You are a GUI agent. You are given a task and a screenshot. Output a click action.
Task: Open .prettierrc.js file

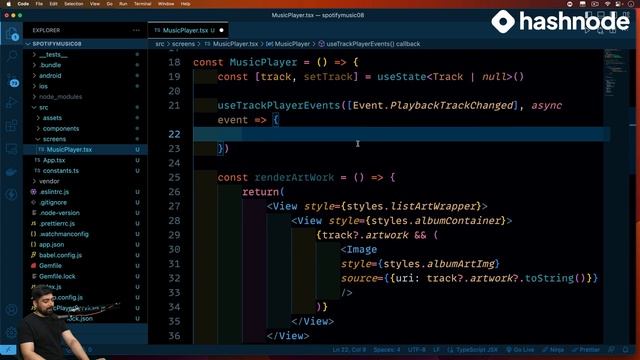[86, 224]
